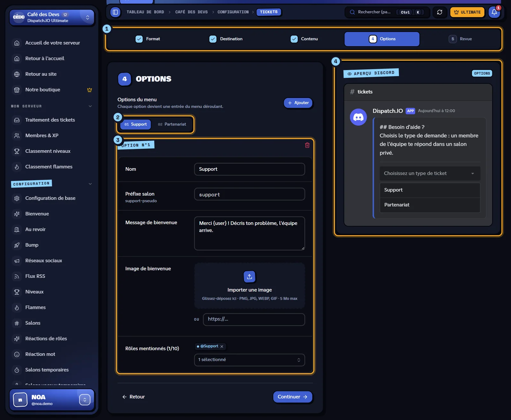The width and height of the screenshot is (511, 420).
Task: Click the trophy icon for Classement niveaux
Action: click(x=17, y=151)
